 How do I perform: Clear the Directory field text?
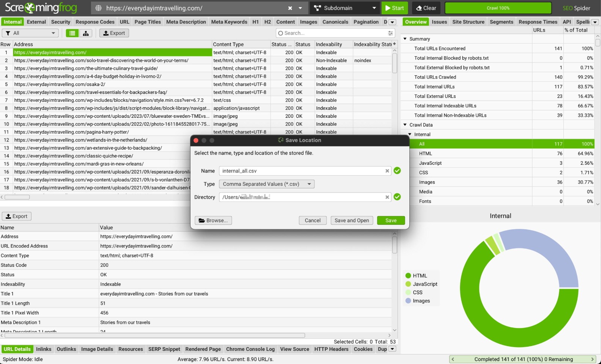point(387,197)
